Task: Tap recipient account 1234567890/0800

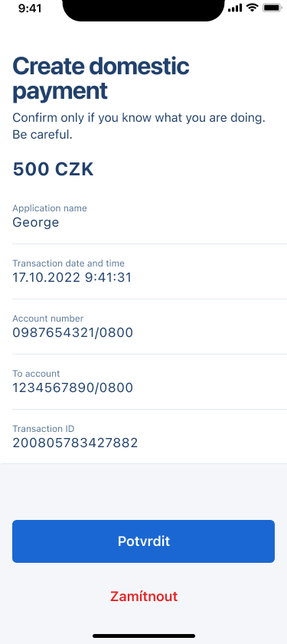Action: click(73, 387)
